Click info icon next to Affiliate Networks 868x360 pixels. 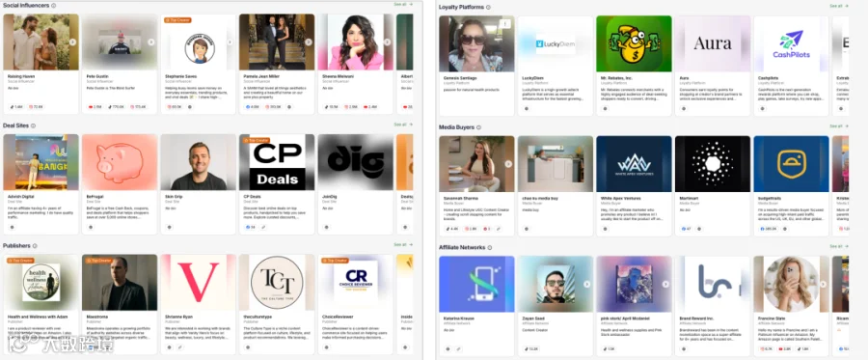[x=489, y=248]
